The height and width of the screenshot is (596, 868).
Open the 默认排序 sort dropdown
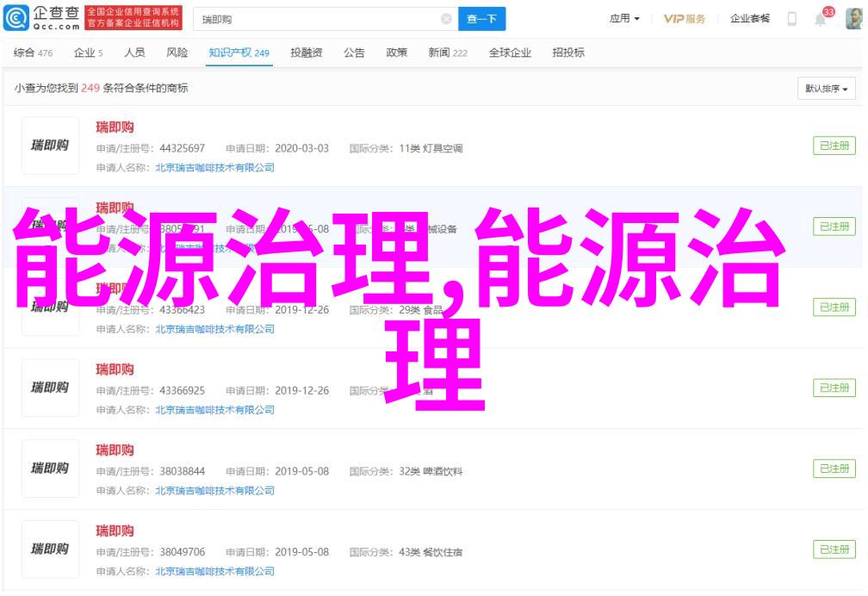[827, 89]
